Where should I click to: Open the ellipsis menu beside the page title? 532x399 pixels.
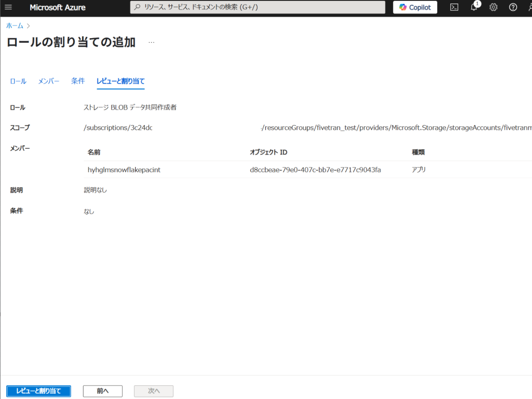tap(151, 42)
